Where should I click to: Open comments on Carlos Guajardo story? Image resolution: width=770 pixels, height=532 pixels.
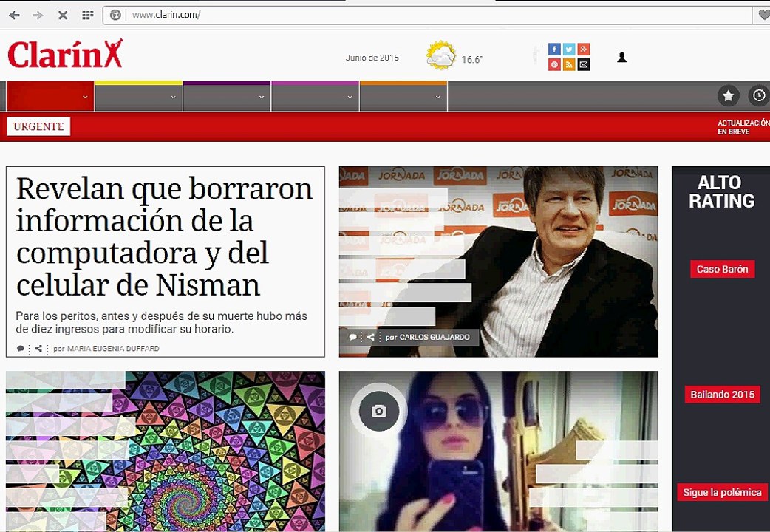[352, 337]
